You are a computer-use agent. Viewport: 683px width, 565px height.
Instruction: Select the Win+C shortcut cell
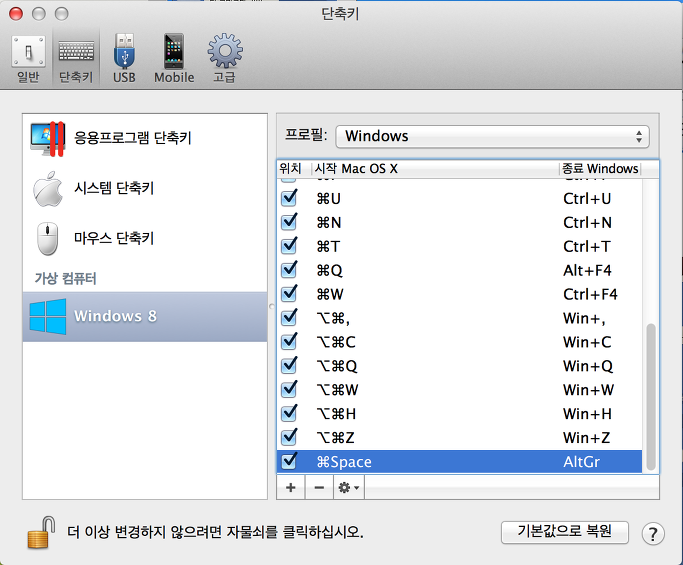point(587,342)
